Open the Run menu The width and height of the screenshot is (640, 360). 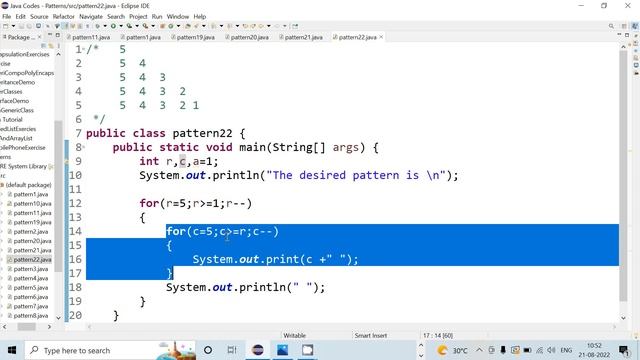coord(157,16)
